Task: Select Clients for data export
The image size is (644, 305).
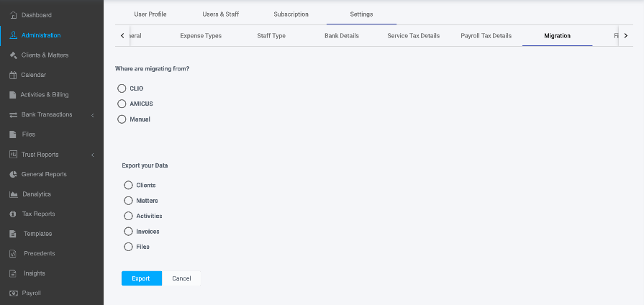Action: coord(128,185)
